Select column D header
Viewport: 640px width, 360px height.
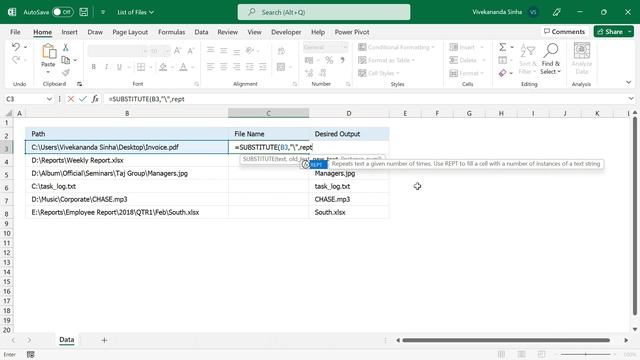click(x=349, y=113)
